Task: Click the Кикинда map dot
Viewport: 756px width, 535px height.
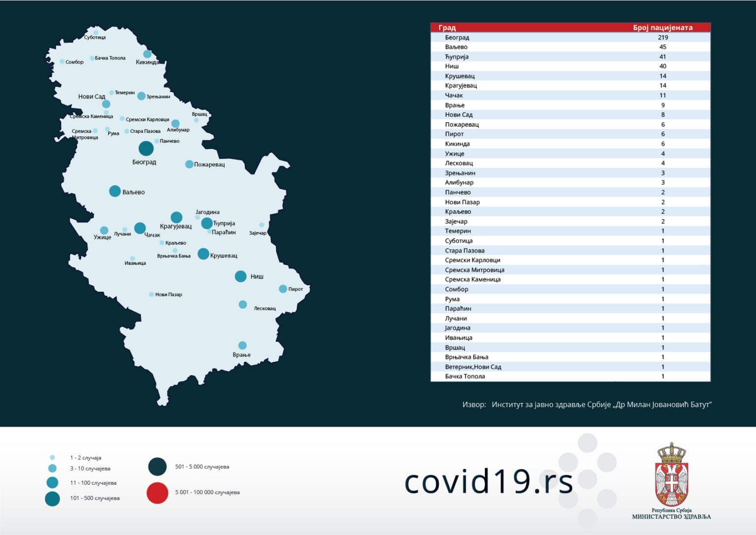Action: click(147, 54)
